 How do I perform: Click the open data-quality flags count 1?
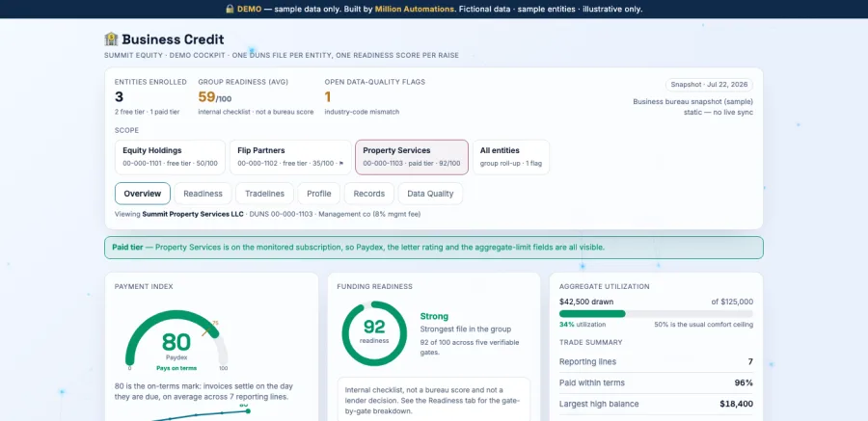tap(328, 97)
